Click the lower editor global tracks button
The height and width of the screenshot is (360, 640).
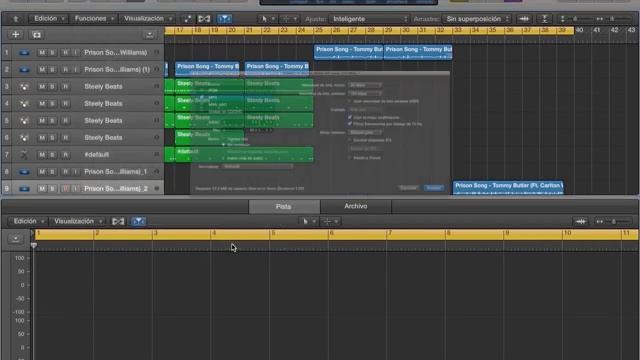pyautogui.click(x=16, y=238)
